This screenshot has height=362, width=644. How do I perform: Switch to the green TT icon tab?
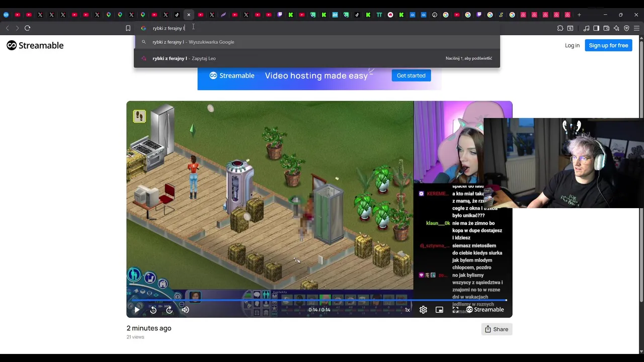point(379,15)
